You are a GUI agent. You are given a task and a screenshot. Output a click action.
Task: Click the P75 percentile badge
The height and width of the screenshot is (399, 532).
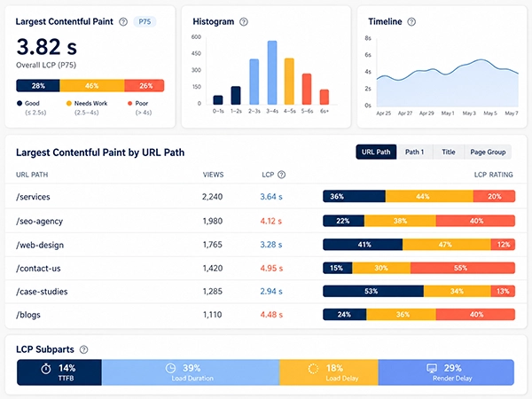click(x=145, y=21)
